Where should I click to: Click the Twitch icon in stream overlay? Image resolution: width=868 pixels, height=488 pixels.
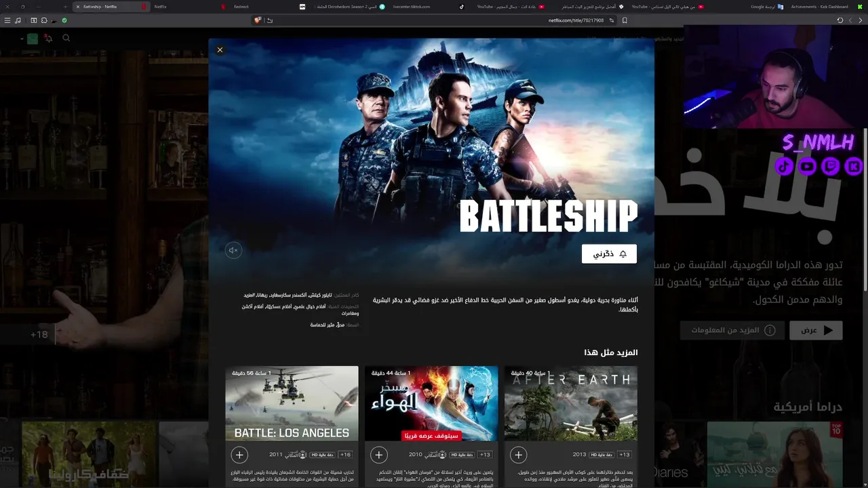pos(831,165)
